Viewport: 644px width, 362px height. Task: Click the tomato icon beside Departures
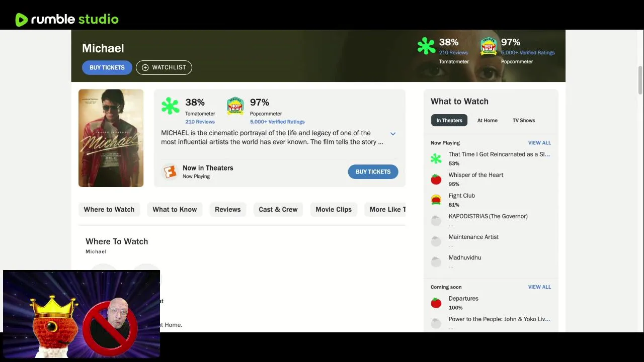[436, 303]
